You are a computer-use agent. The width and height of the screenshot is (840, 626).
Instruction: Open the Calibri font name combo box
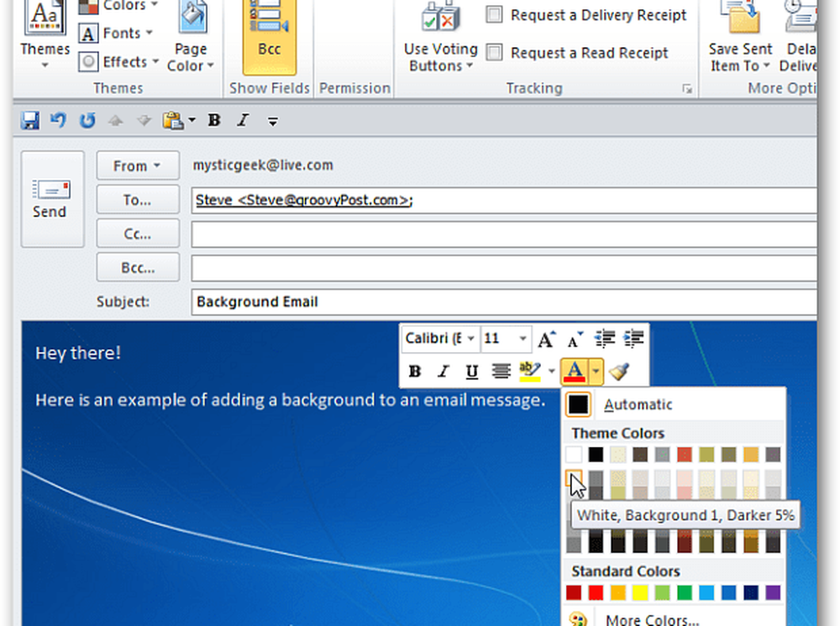pyautogui.click(x=440, y=339)
